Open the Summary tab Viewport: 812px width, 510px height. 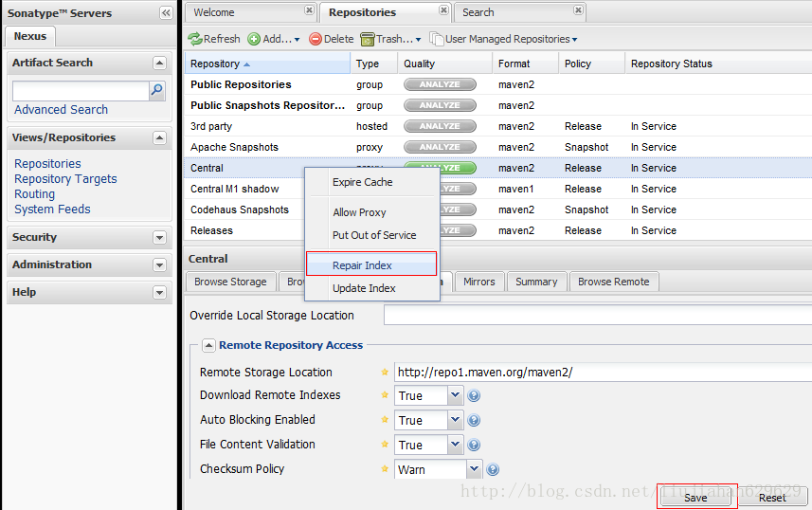(x=536, y=282)
